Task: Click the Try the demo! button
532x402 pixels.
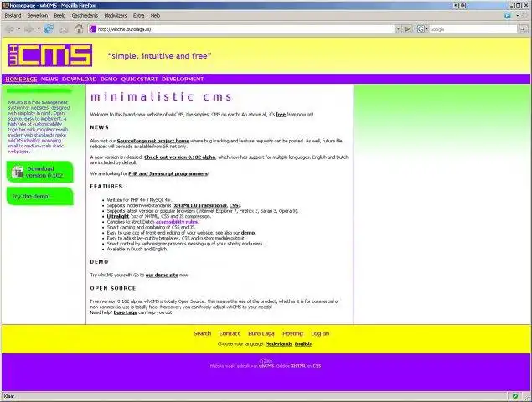Action: tap(39, 197)
